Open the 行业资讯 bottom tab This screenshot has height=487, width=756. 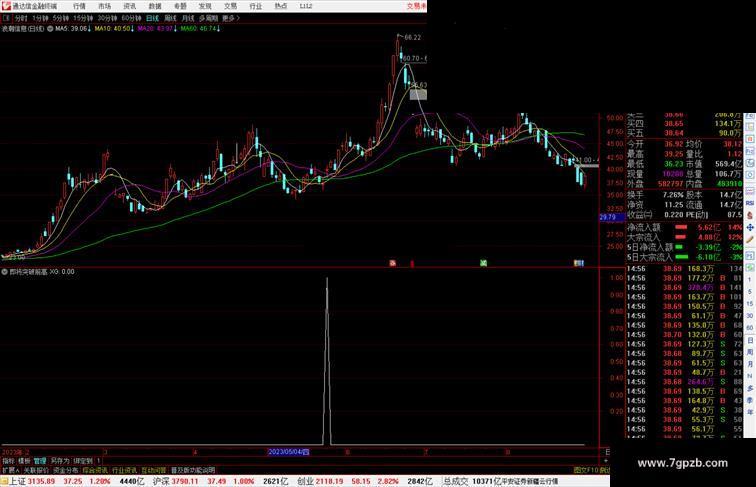(124, 470)
